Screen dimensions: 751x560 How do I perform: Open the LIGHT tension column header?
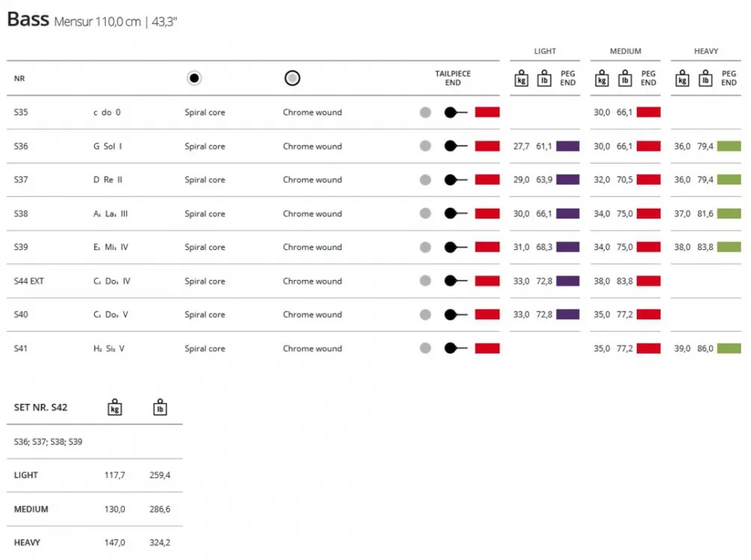click(544, 51)
